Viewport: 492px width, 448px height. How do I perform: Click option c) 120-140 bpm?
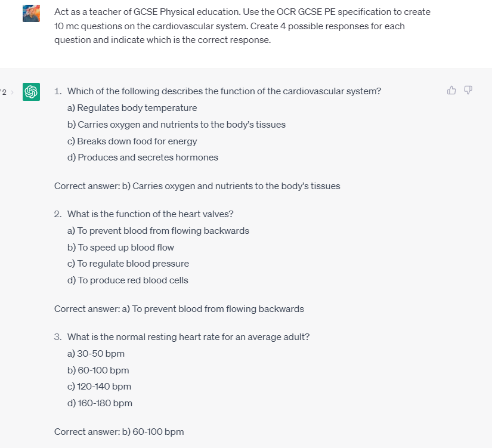tap(99, 387)
